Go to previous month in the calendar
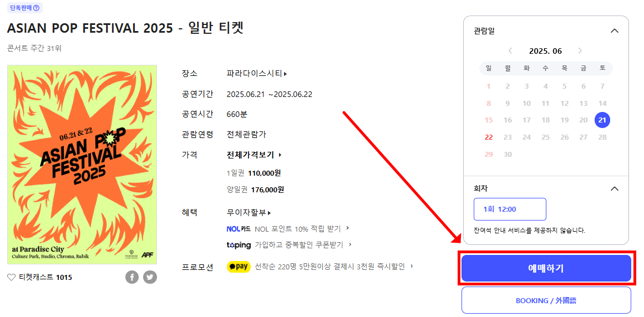The image size is (644, 317). point(510,51)
